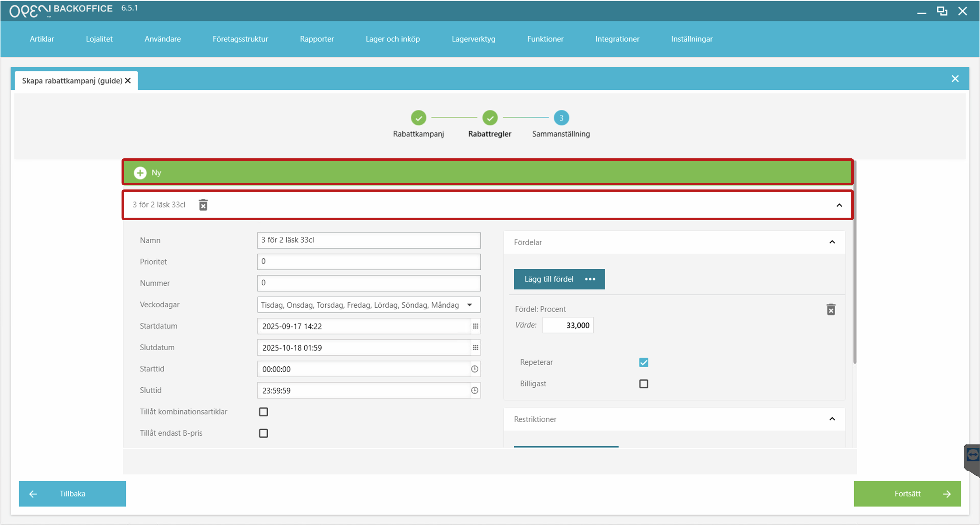Open the Veckodagar dropdown
The image size is (980, 525).
click(369, 305)
